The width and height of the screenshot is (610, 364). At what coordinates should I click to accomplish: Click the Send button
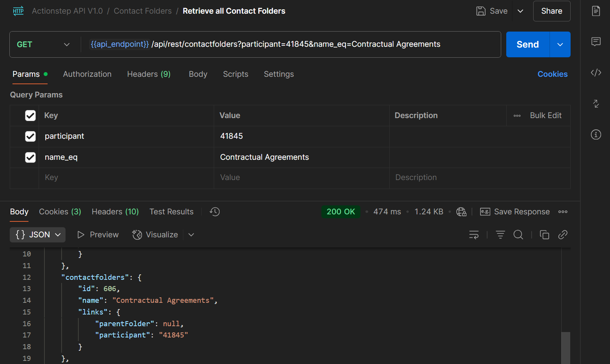528,44
